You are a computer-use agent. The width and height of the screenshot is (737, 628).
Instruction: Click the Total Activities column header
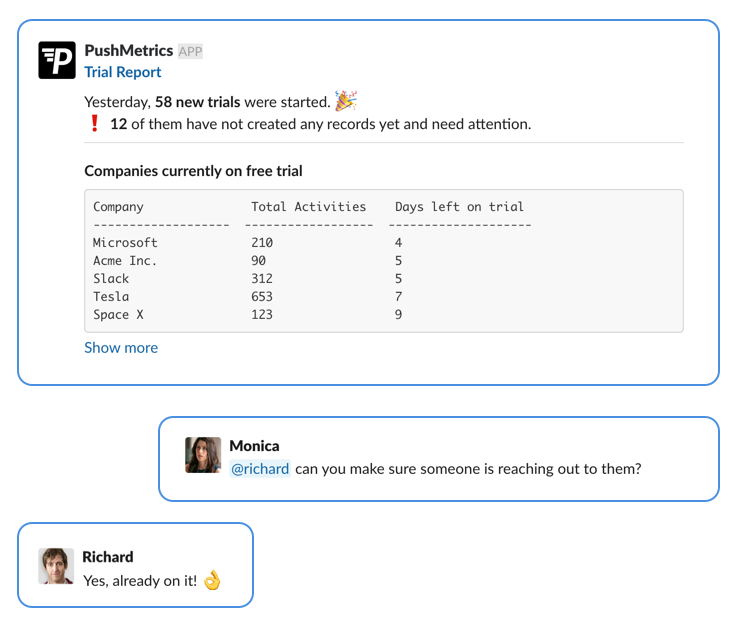point(308,207)
